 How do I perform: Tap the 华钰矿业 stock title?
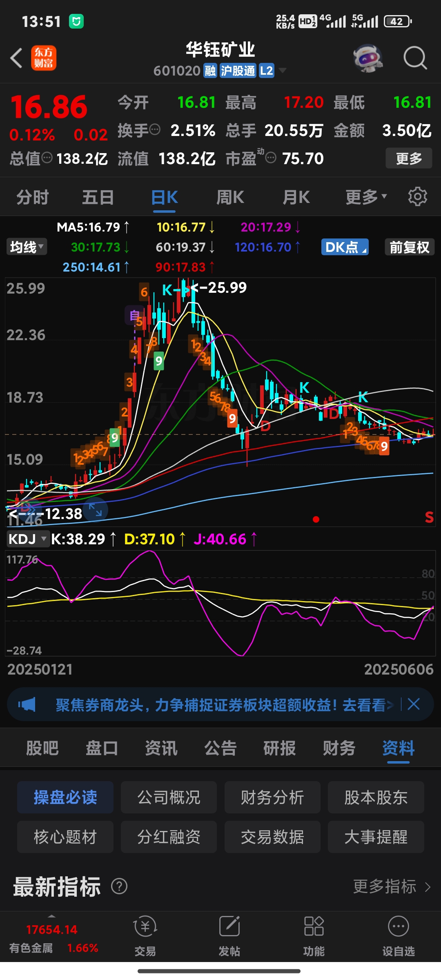(x=220, y=49)
